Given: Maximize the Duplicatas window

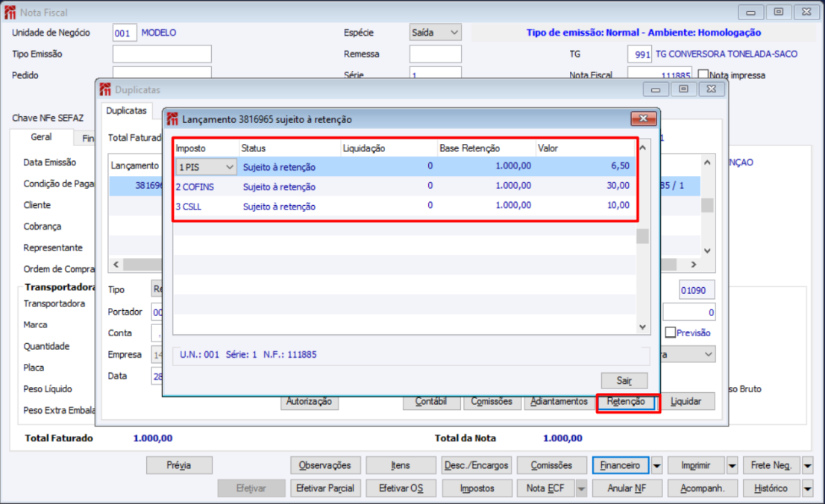Looking at the screenshot, I should [683, 89].
